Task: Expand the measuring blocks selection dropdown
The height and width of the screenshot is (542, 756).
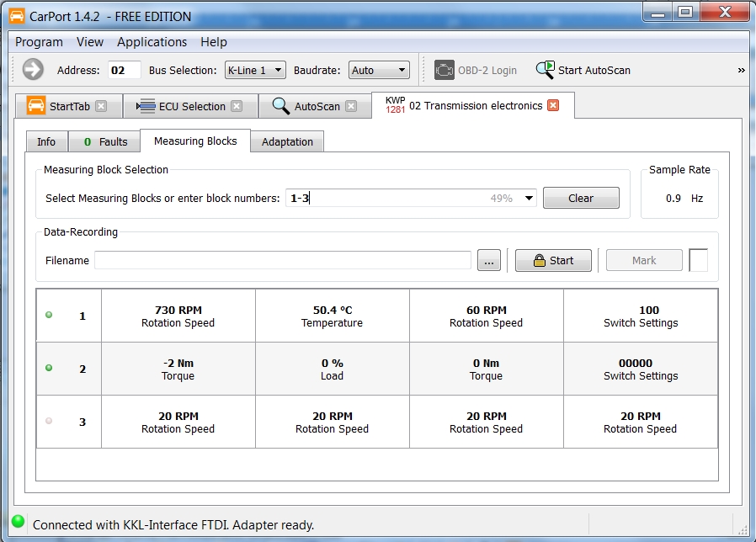Action: point(529,199)
